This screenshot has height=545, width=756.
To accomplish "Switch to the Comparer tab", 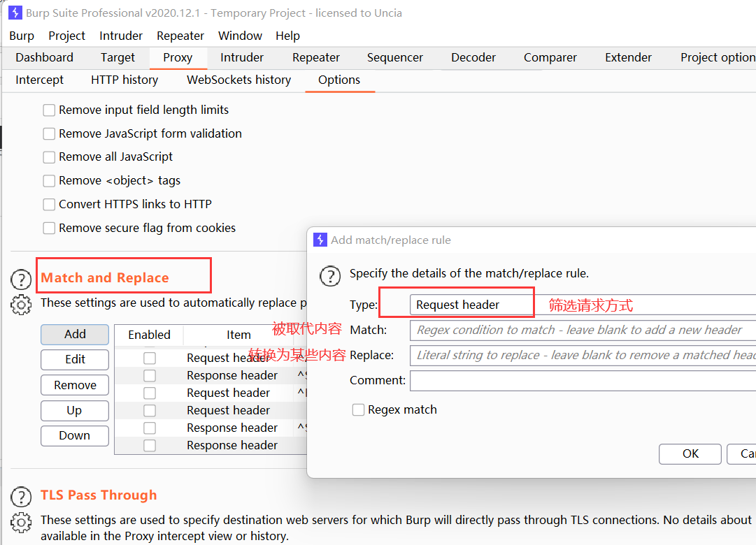I will (x=550, y=57).
